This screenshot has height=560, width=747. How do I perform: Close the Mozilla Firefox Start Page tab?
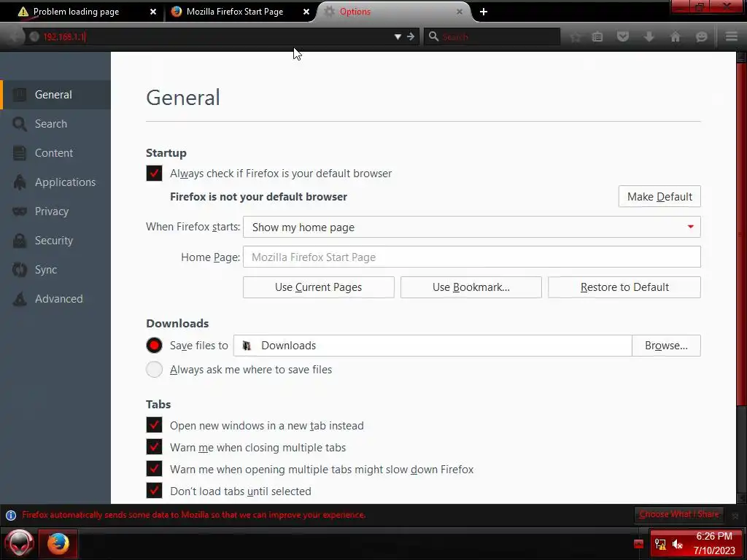click(306, 12)
